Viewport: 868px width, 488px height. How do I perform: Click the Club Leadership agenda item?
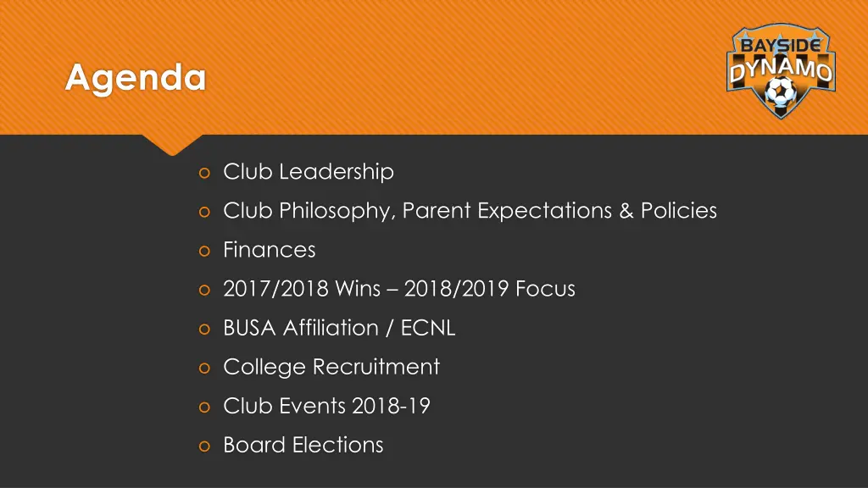pos(309,171)
